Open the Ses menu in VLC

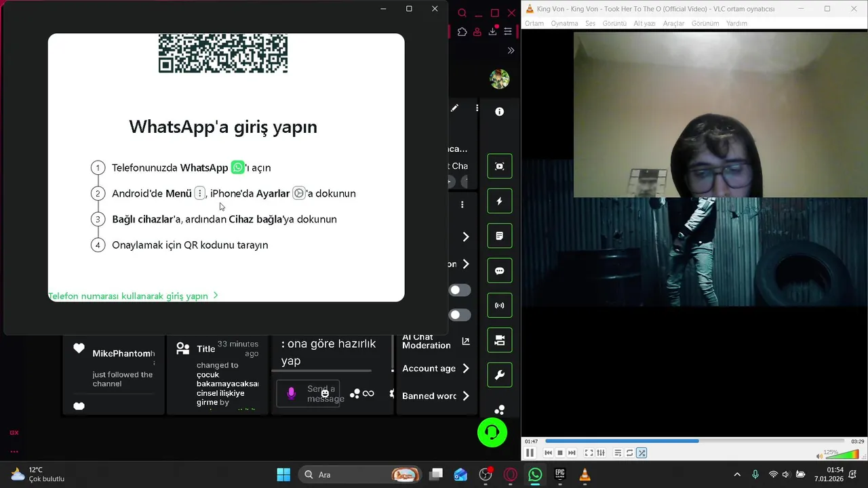coord(590,23)
